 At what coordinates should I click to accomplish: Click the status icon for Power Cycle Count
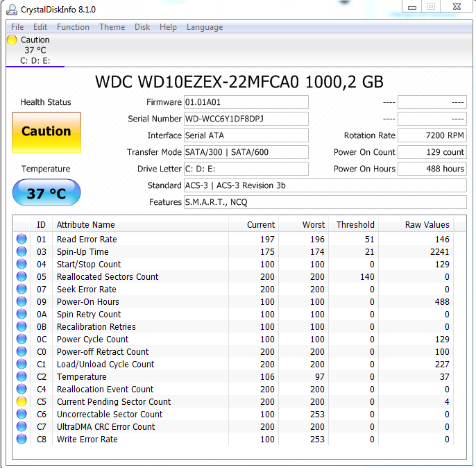click(22, 339)
